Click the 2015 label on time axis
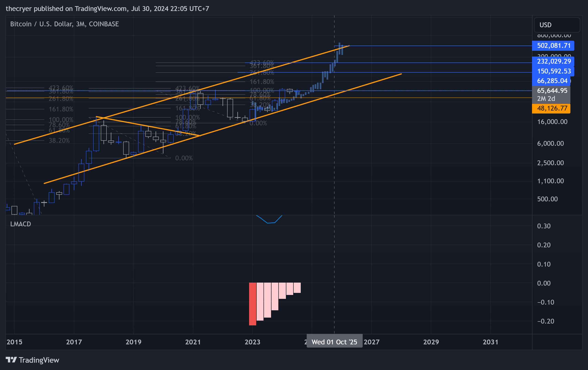588x370 pixels. click(14, 342)
